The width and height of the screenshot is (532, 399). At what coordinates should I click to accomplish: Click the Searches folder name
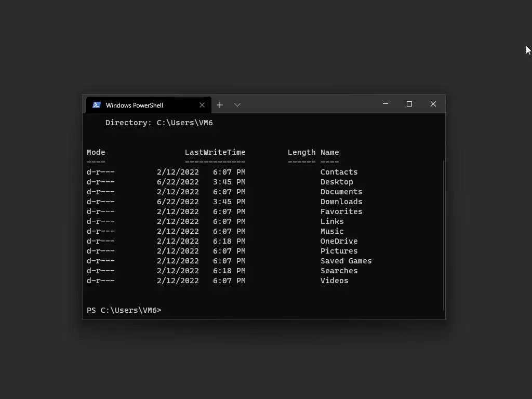click(339, 270)
